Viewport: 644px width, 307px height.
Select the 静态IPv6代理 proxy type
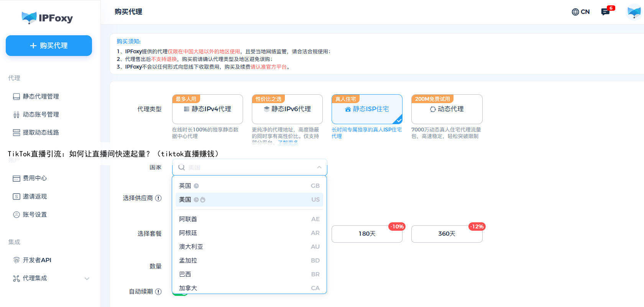click(287, 109)
